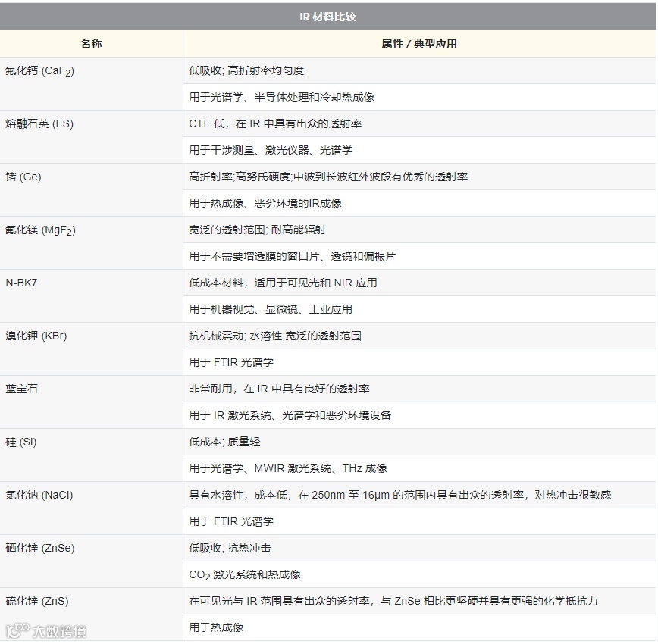
Task: Click '用于热成像、恶劣环境的IR成像' cell
Action: [x=419, y=203]
